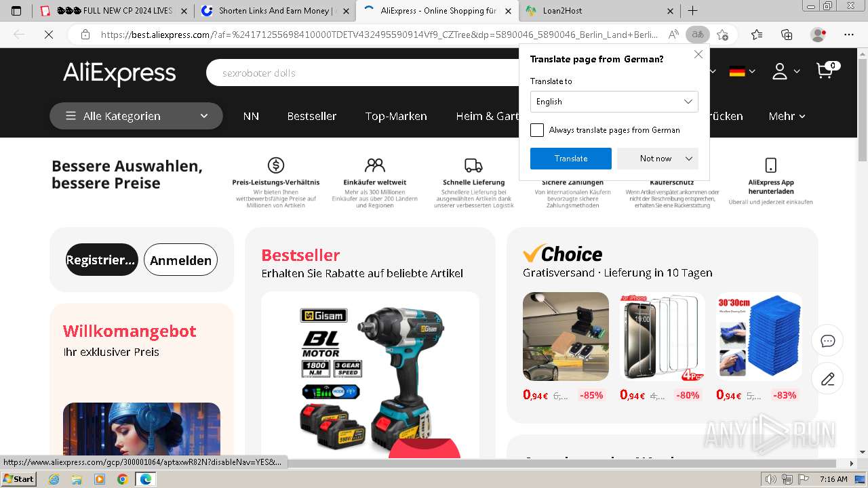Viewport: 868px width, 488px height.
Task: Add this page to favorites star
Action: tap(722, 35)
